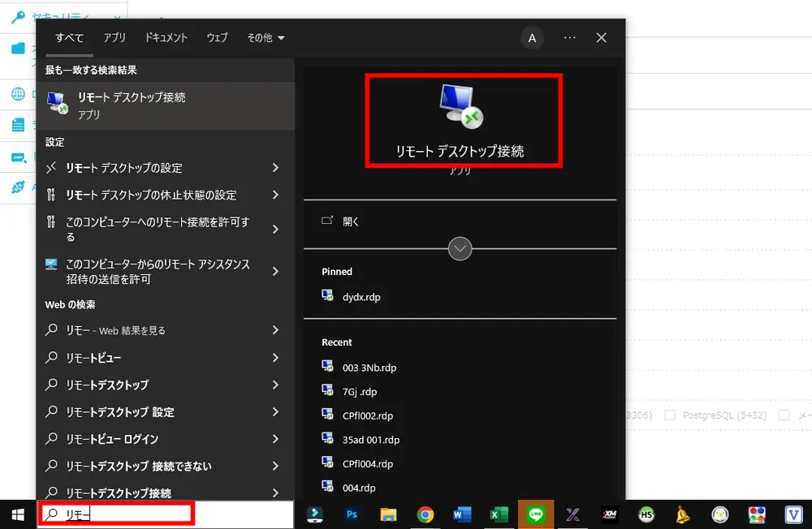This screenshot has width=812, height=529.
Task: Open LINE from the taskbar
Action: pos(535,514)
